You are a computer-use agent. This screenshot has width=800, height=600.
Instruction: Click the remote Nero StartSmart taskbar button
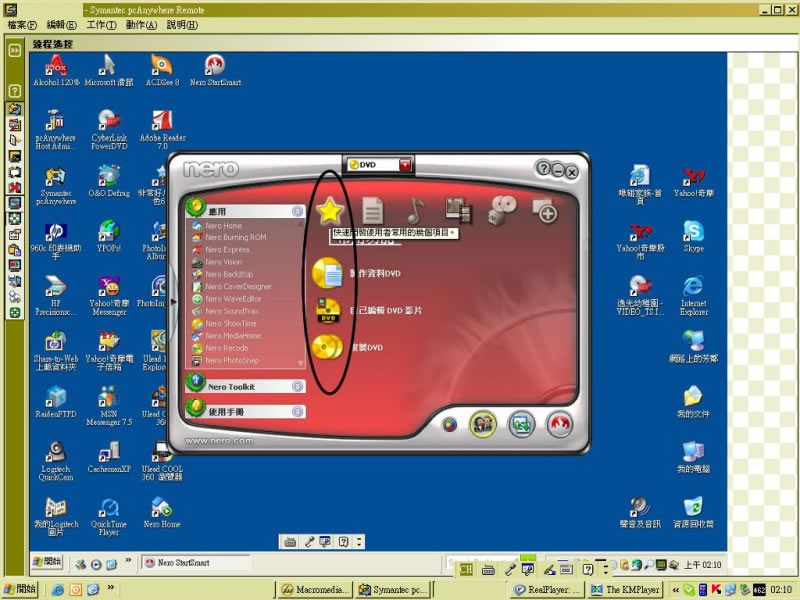coord(196,562)
